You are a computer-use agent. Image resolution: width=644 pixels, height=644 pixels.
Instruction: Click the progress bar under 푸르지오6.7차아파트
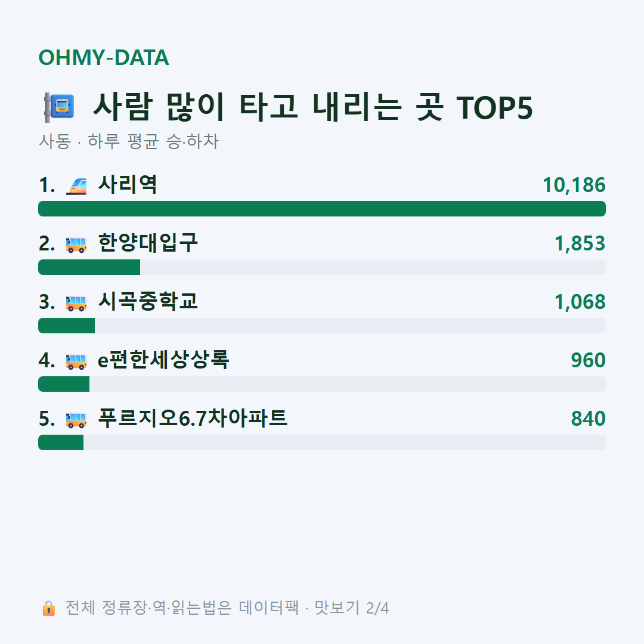tap(322, 442)
